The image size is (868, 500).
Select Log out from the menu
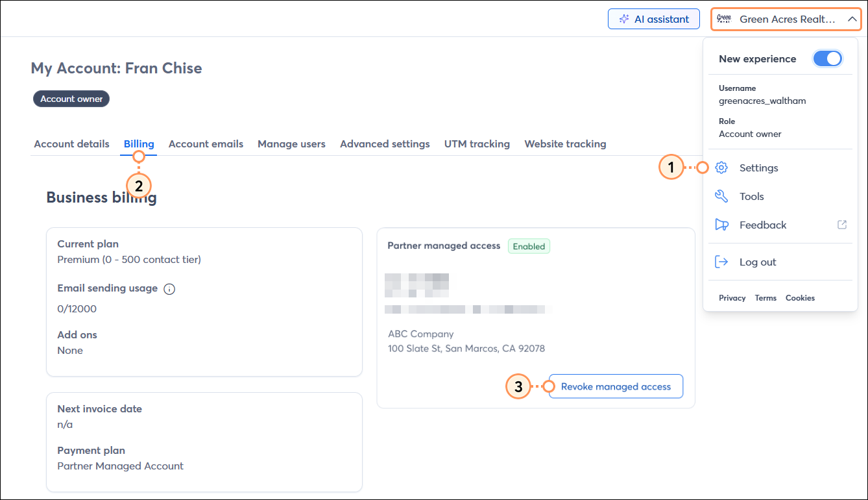tap(758, 262)
